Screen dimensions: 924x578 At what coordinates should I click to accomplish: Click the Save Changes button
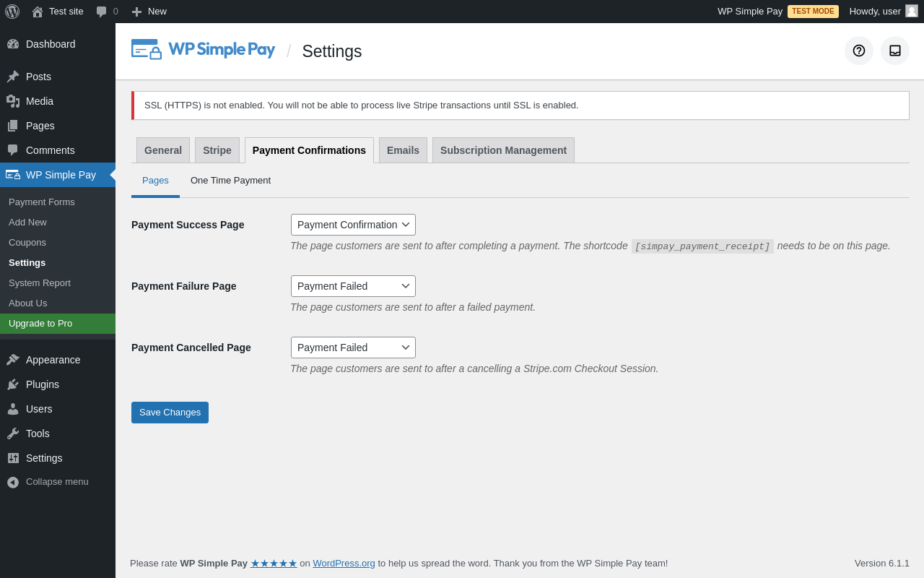(x=170, y=413)
